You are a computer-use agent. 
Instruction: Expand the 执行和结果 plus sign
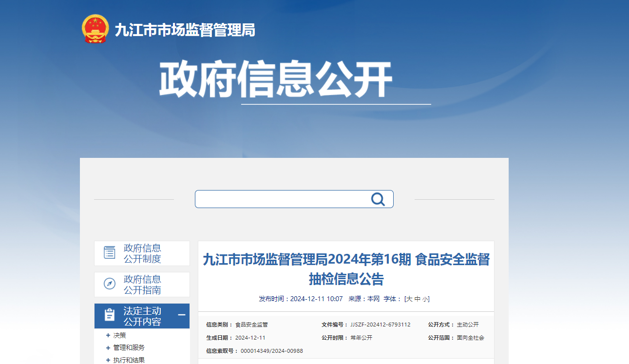pos(108,361)
